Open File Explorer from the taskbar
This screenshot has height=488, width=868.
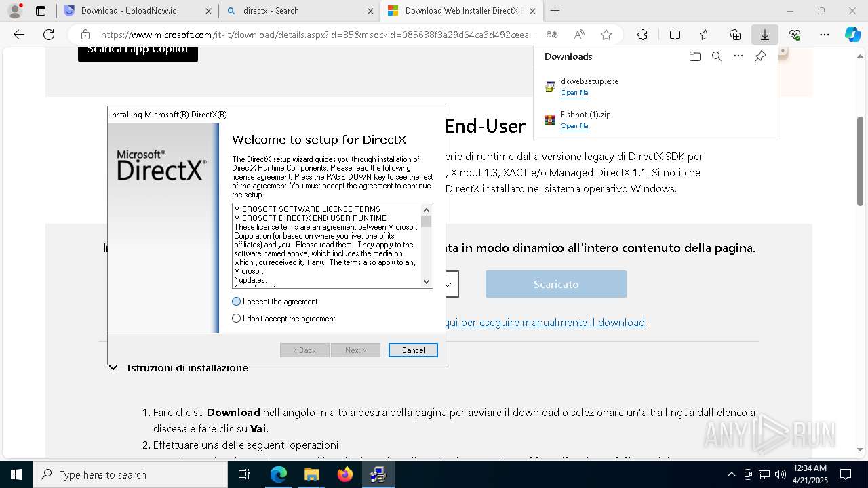pos(312,474)
